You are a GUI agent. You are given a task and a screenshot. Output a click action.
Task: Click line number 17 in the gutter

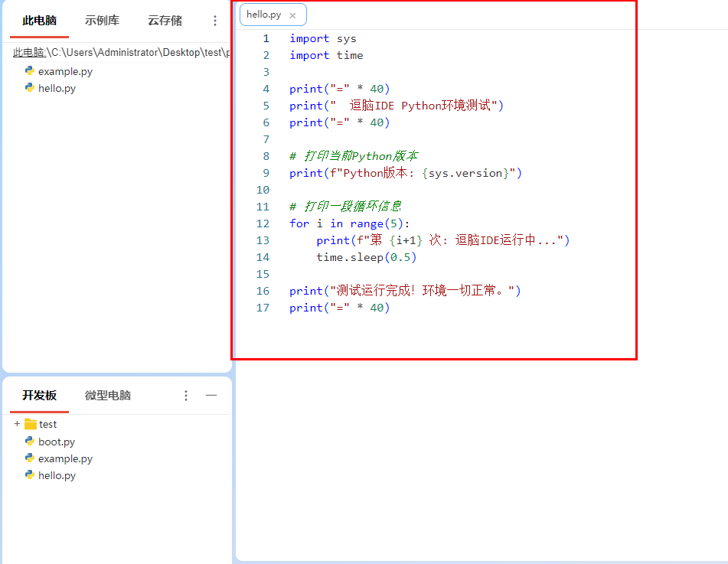click(x=263, y=308)
